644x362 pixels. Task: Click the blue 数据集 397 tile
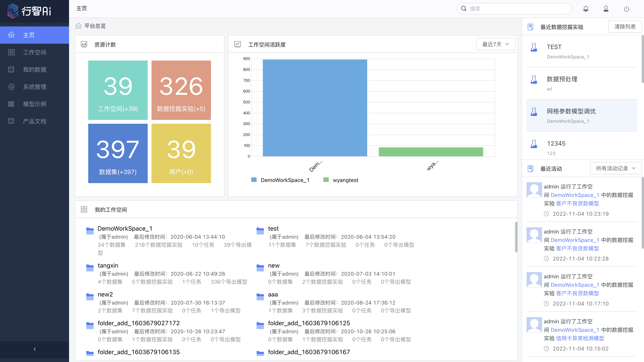pos(118,153)
